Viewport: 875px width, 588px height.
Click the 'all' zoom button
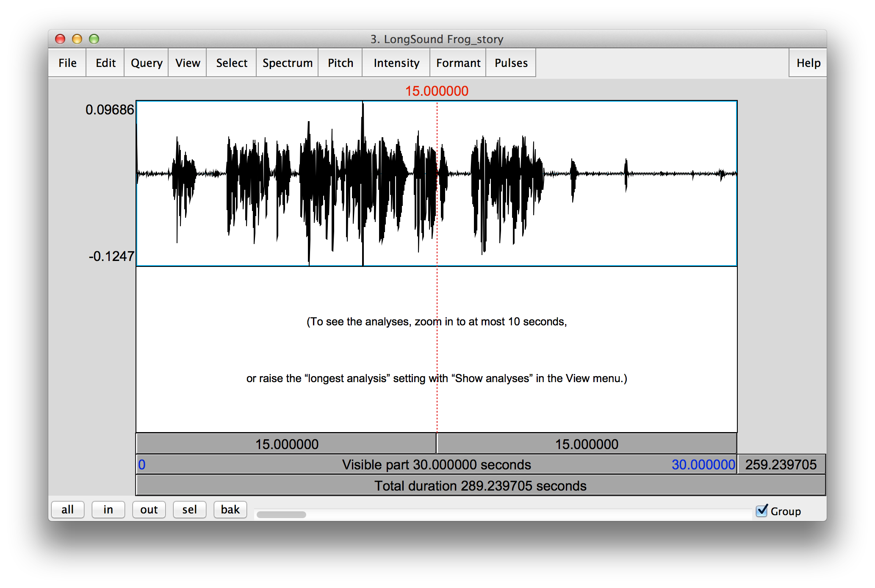click(x=68, y=509)
